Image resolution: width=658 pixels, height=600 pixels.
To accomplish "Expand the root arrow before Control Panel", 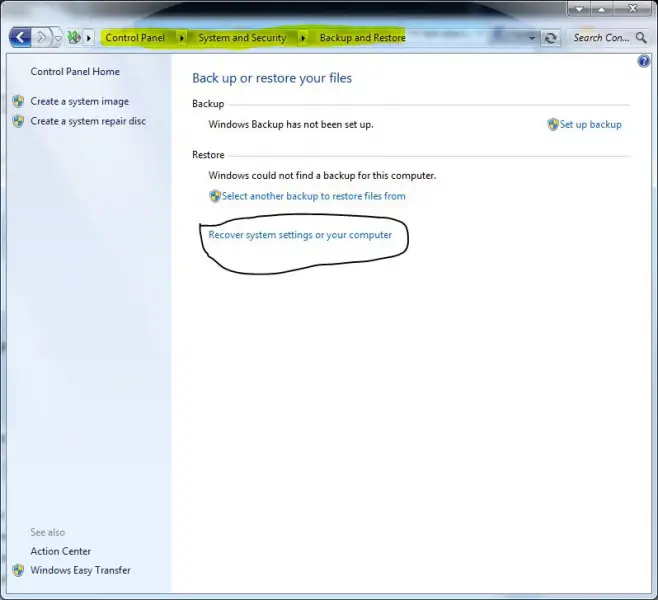I will 89,38.
